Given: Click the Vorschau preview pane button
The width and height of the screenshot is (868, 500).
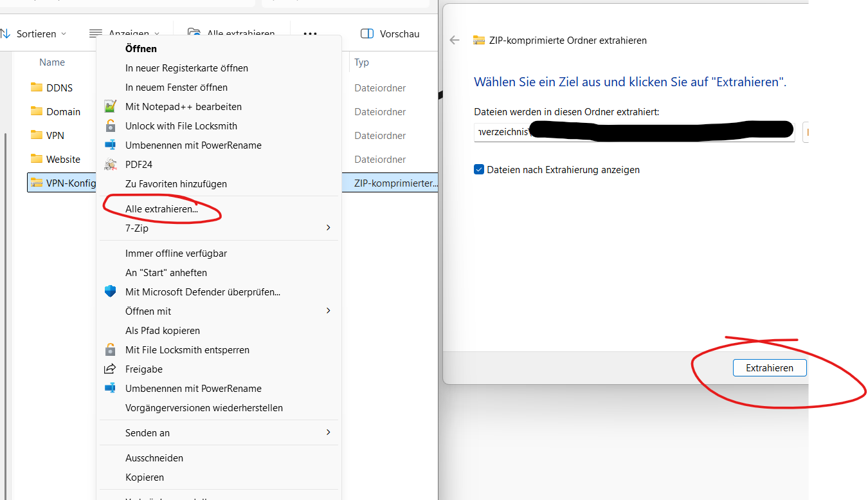Looking at the screenshot, I should tap(390, 33).
